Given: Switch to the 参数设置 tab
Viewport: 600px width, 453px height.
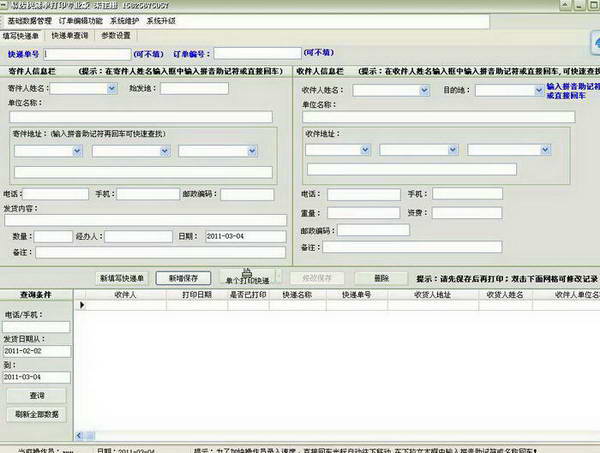Looking at the screenshot, I should (x=115, y=35).
